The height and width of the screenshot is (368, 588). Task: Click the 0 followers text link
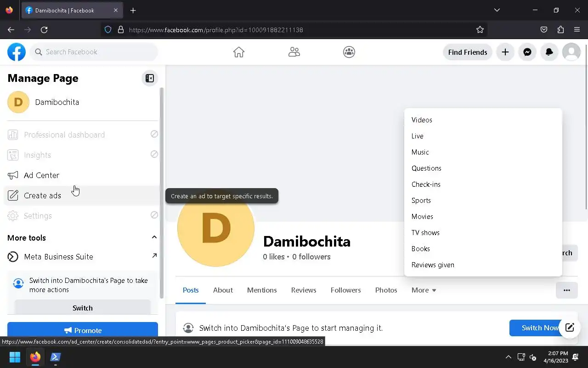(x=311, y=257)
